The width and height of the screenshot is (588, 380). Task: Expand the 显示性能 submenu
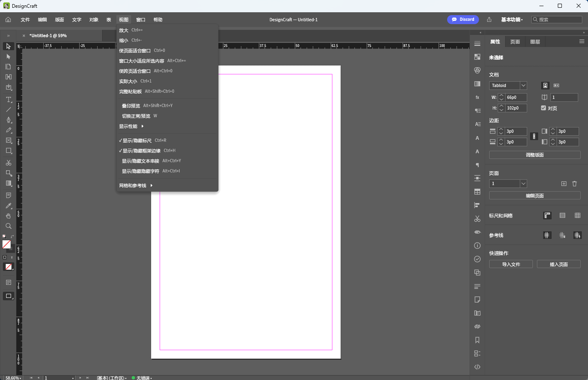[x=167, y=126]
